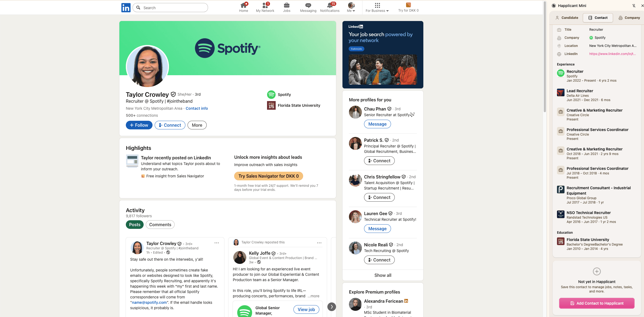
Task: Switch to the Candidate tab in Happlicant
Action: point(567,18)
